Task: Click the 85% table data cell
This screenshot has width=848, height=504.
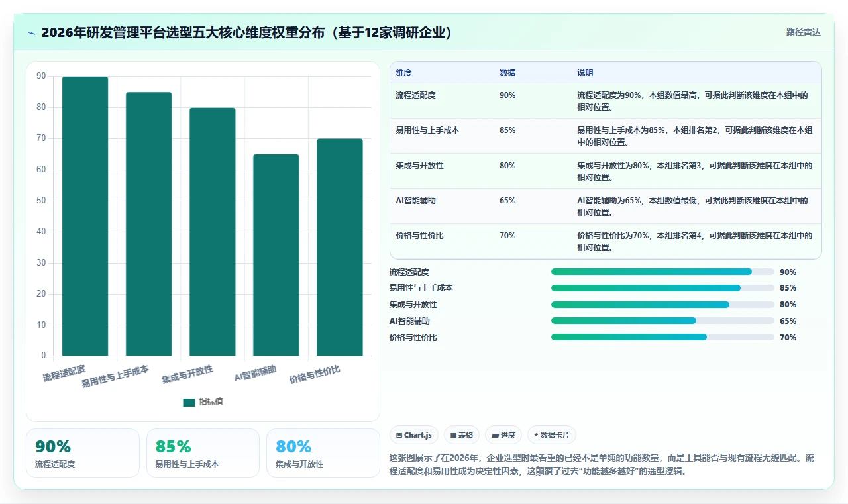Action: click(x=507, y=130)
